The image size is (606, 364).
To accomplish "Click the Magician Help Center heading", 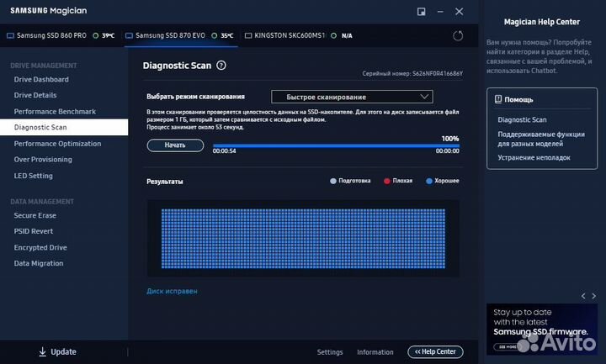I will coord(542,22).
